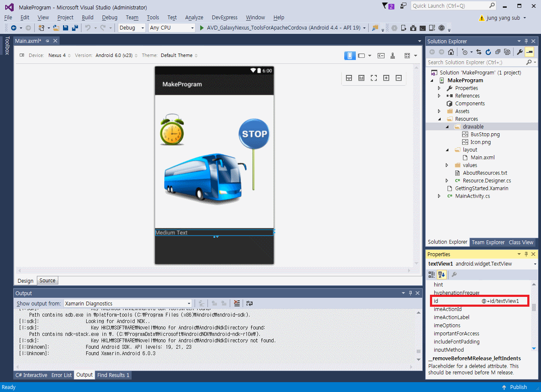Click the Save icon in main toolbar

(66, 28)
